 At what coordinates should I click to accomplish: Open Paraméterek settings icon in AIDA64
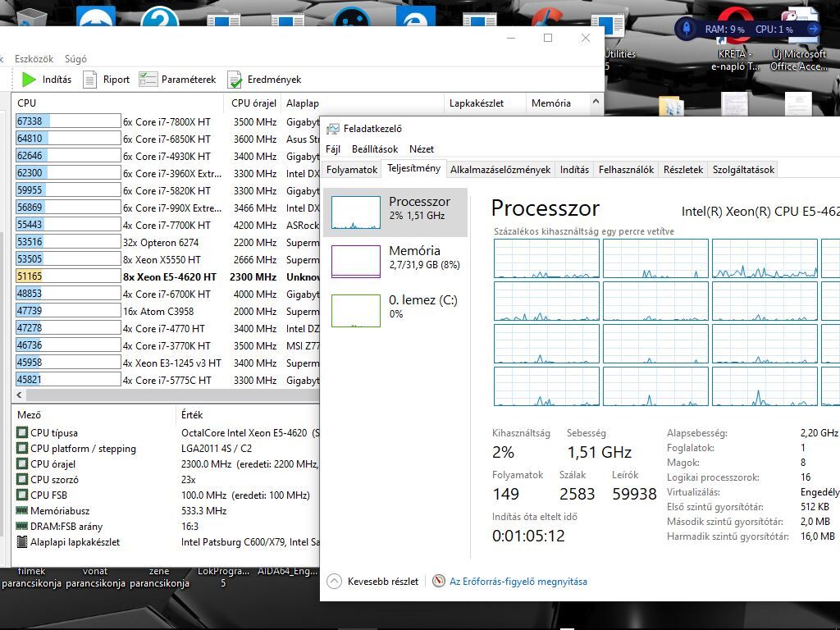coord(148,80)
